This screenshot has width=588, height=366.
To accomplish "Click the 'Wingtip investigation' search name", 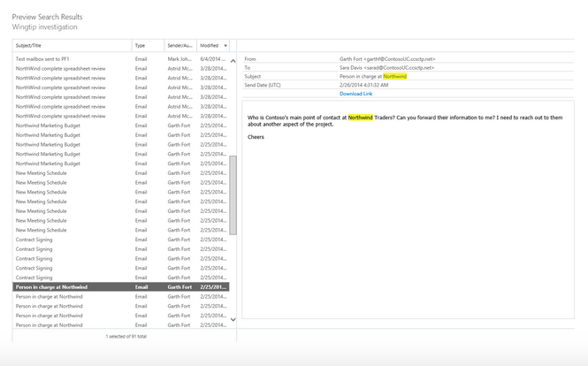I will click(x=44, y=27).
